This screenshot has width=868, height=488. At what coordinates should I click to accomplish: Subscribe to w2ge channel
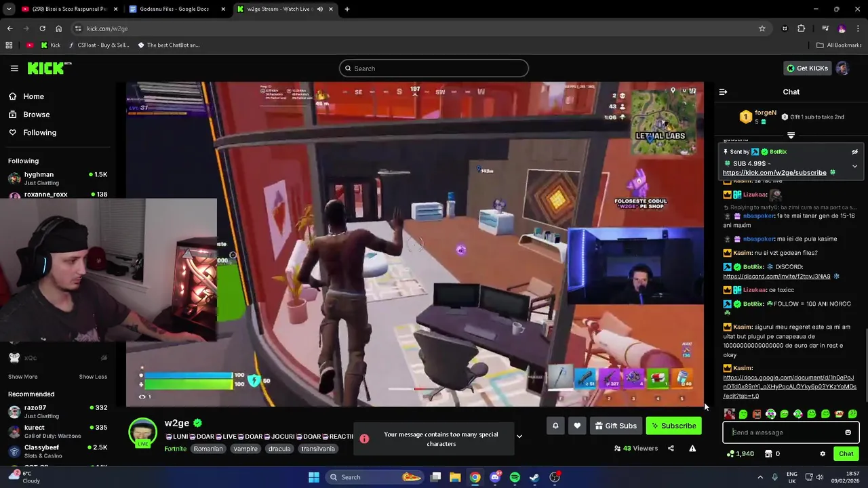[x=674, y=426]
